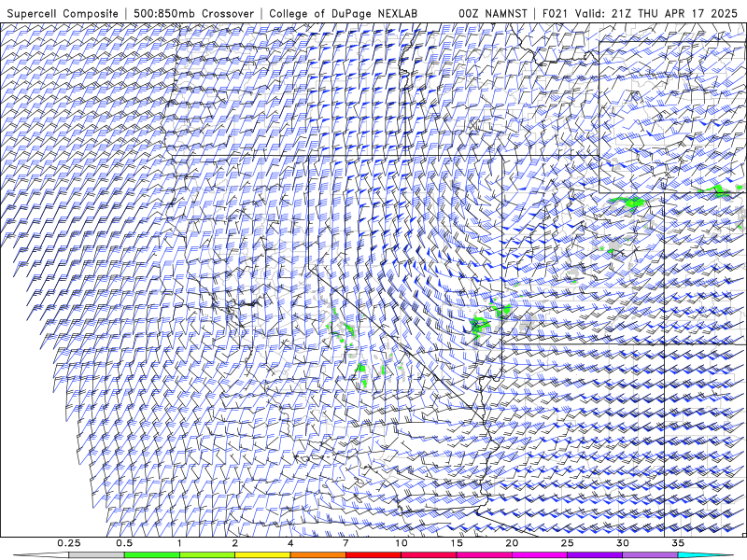Click the "0.5" legend label

click(124, 543)
